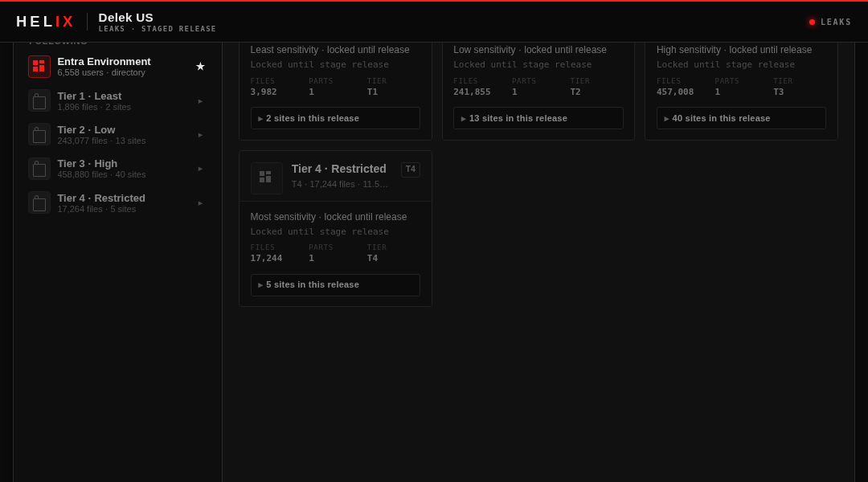The height and width of the screenshot is (482, 868).
Task: Click the Tier 2 · Low bag icon
Action: [x=39, y=134]
